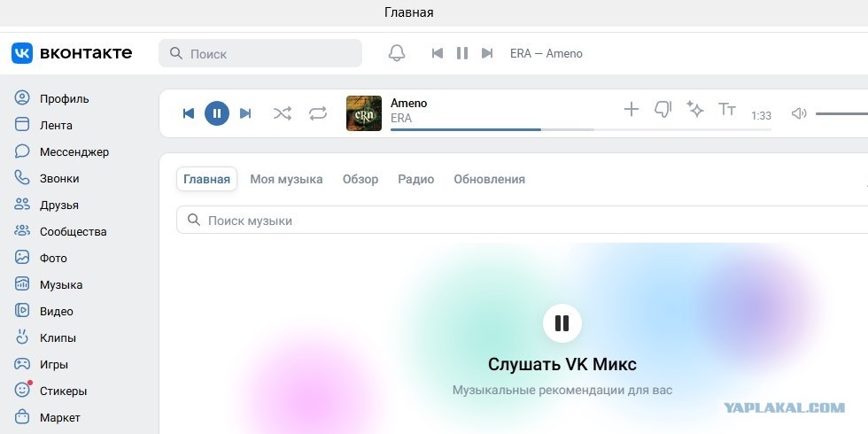868x434 pixels.
Task: Adjust the volume slider
Action: 841,113
